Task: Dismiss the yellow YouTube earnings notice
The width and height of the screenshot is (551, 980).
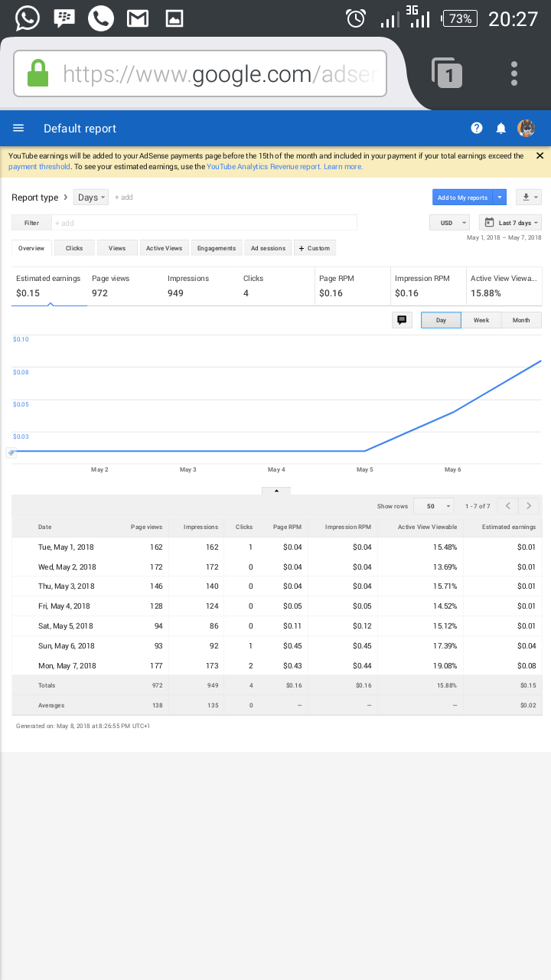Action: click(x=540, y=155)
